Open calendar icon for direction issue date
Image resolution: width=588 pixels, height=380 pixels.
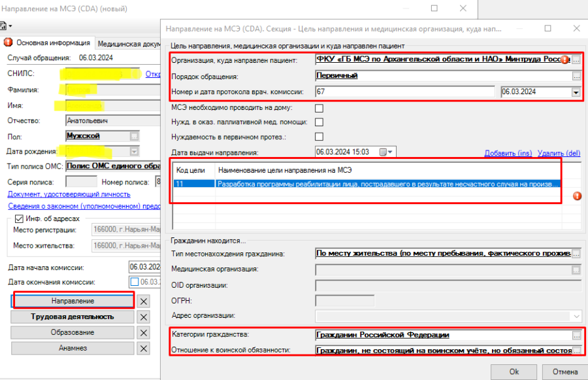(384, 152)
